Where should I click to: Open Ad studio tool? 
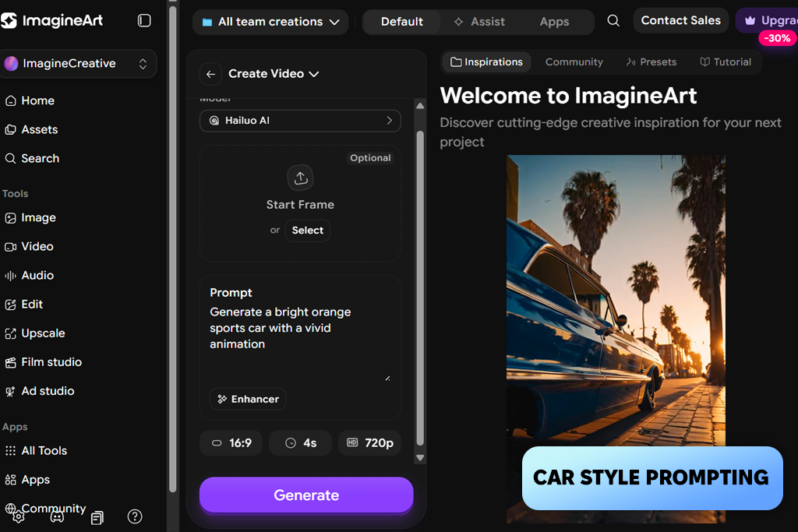pos(40,391)
